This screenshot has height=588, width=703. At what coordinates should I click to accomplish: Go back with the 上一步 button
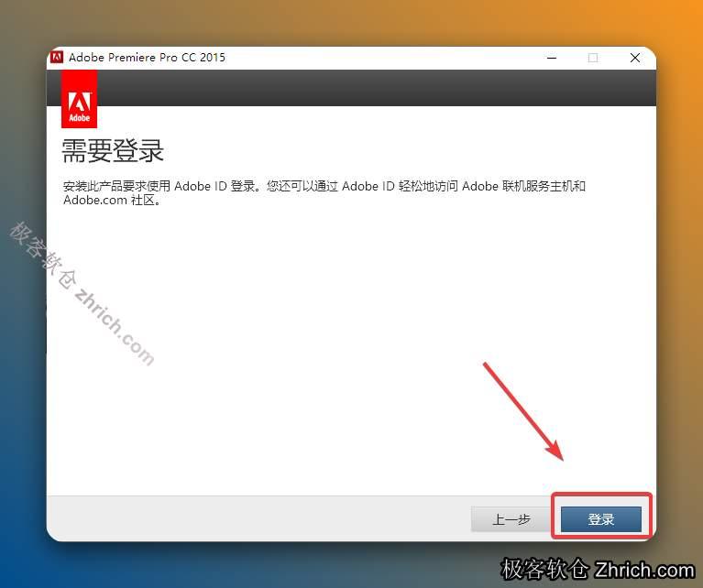[511, 519]
